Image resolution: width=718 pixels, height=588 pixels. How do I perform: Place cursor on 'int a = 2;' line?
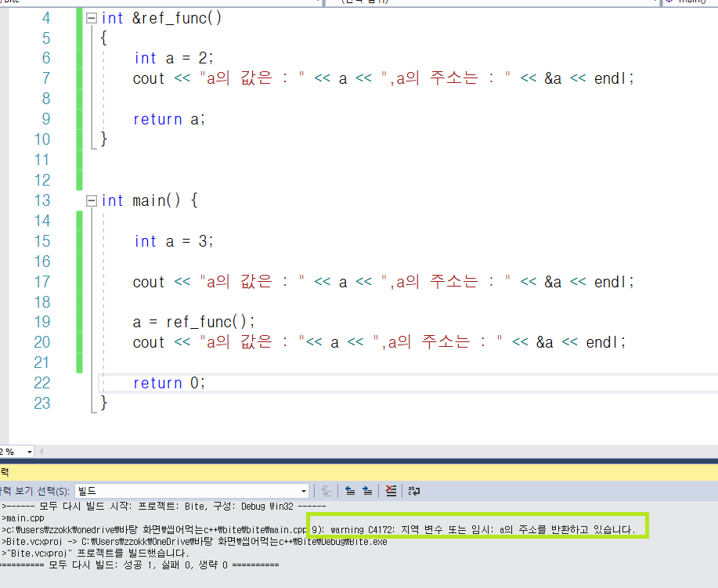point(173,58)
